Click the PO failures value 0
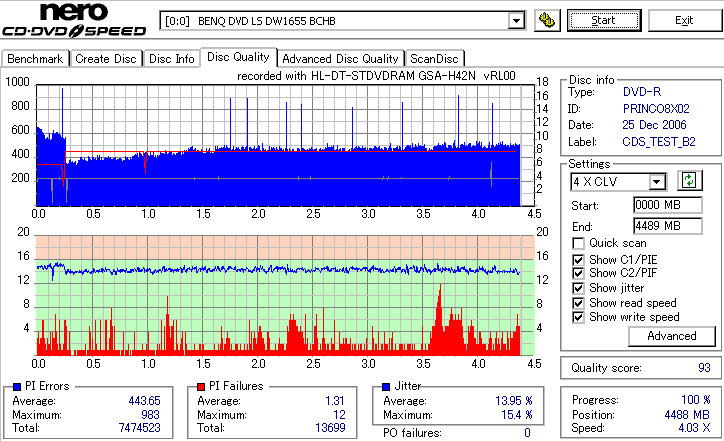Viewport: 724px width, 441px height. [527, 433]
